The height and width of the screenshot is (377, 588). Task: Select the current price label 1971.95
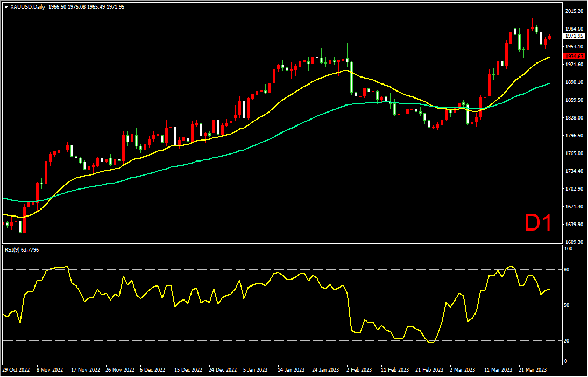tap(574, 36)
